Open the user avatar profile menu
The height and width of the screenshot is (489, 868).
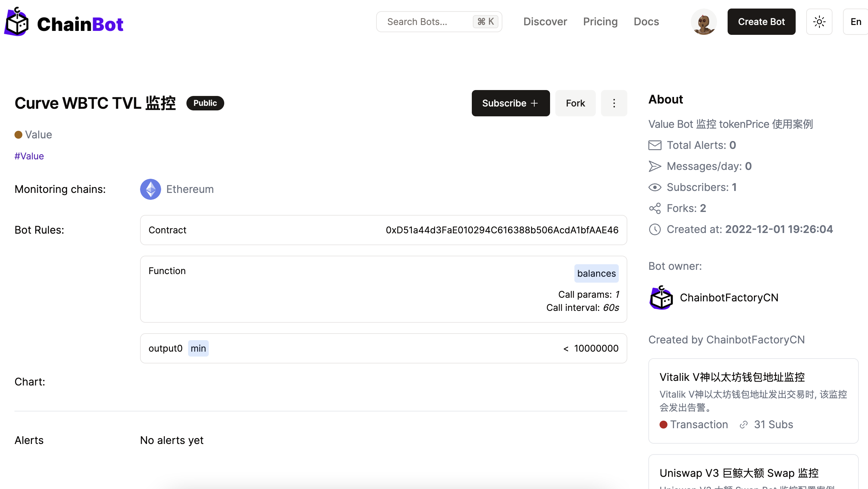(x=704, y=22)
